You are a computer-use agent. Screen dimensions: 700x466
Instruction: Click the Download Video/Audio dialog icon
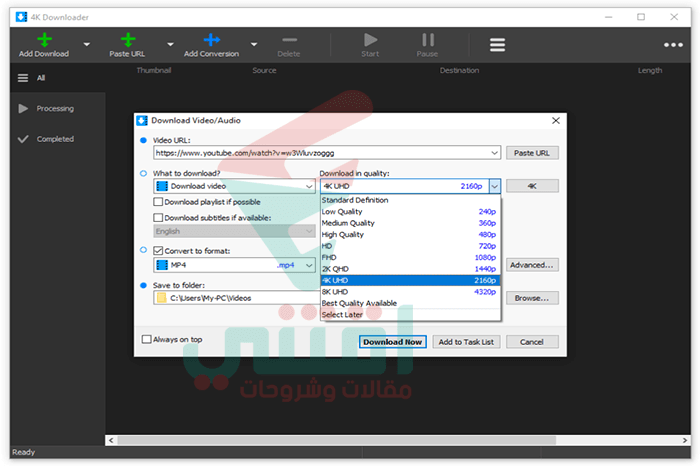pyautogui.click(x=142, y=121)
